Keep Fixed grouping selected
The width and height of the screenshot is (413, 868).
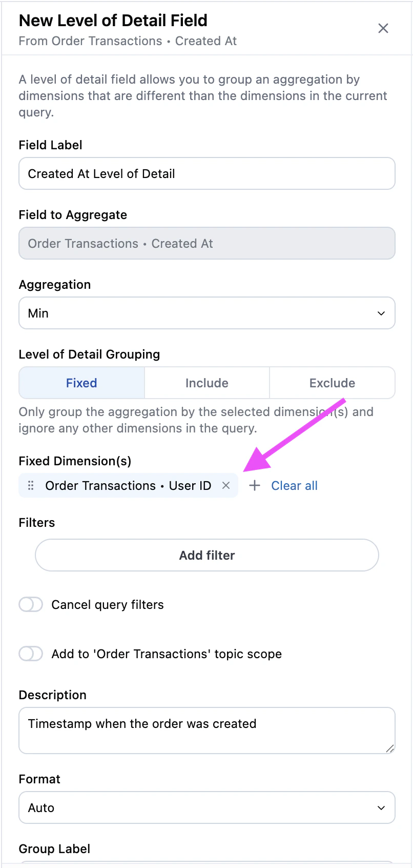tap(81, 383)
